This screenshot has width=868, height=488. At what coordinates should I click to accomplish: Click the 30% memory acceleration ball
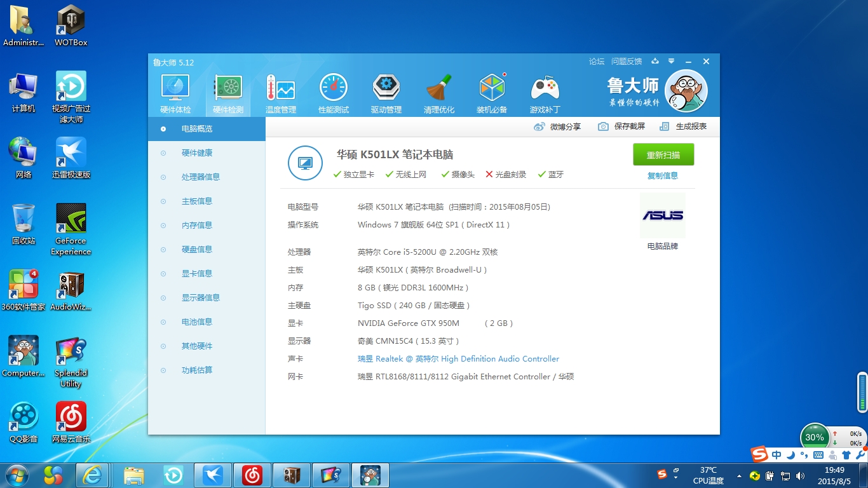point(815,437)
